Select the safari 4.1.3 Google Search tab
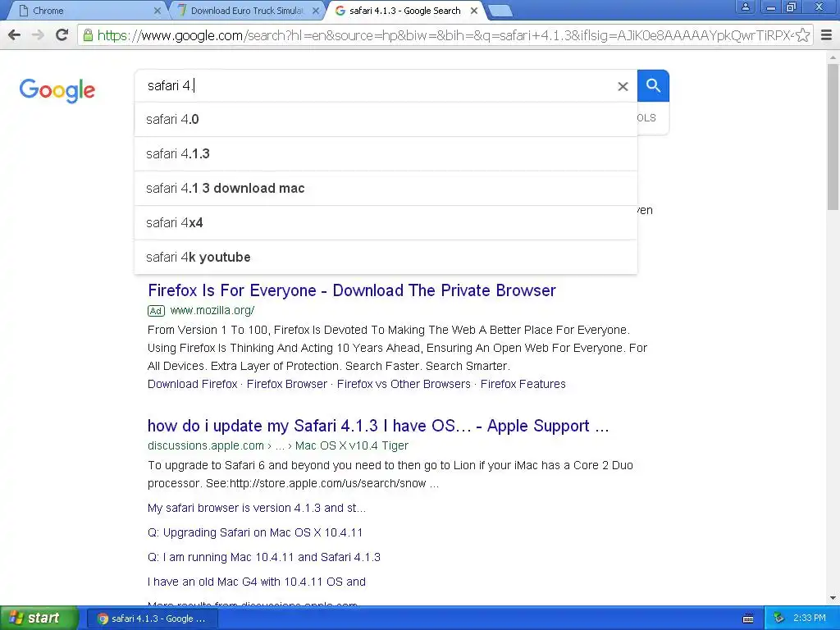The height and width of the screenshot is (630, 840). point(405,11)
